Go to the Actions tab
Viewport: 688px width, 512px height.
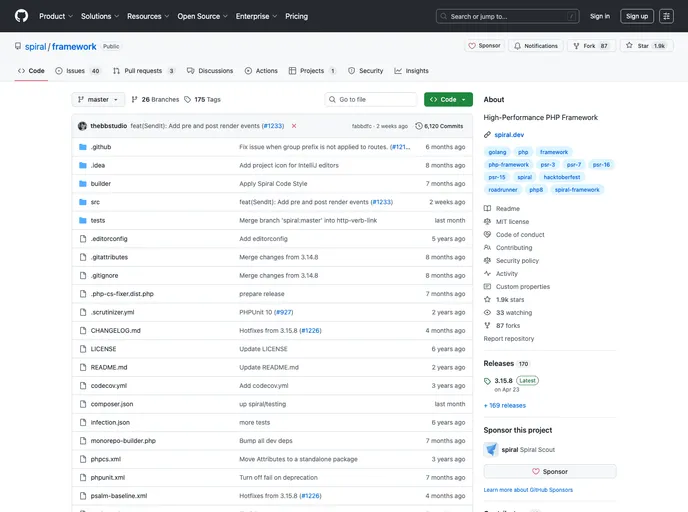[x=261, y=71]
